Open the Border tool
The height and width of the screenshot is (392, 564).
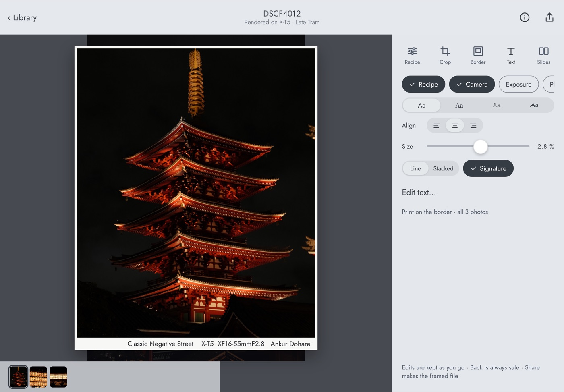(x=478, y=55)
